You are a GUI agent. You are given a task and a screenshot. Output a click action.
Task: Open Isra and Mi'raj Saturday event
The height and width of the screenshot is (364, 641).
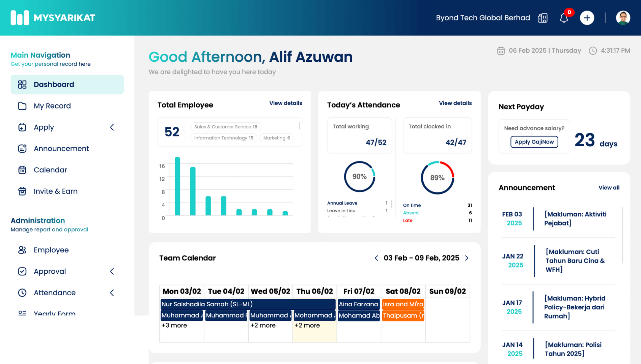tap(403, 304)
